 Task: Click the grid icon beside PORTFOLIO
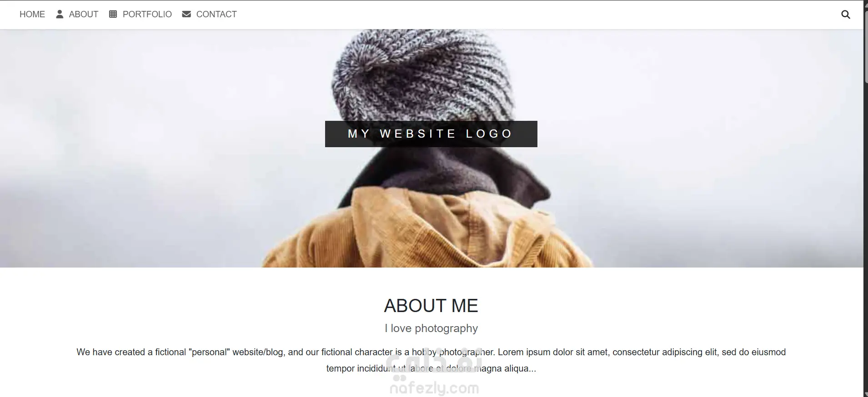coord(113,14)
